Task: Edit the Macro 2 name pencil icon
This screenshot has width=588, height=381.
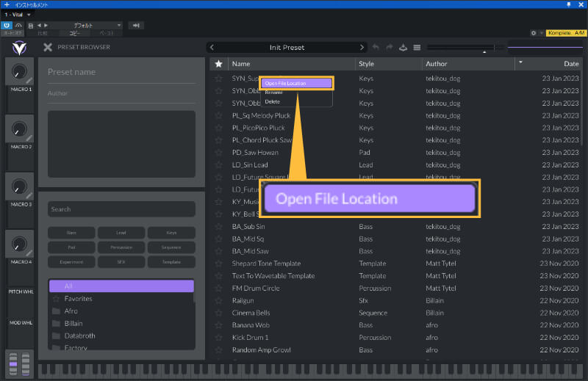Action: pos(29,138)
